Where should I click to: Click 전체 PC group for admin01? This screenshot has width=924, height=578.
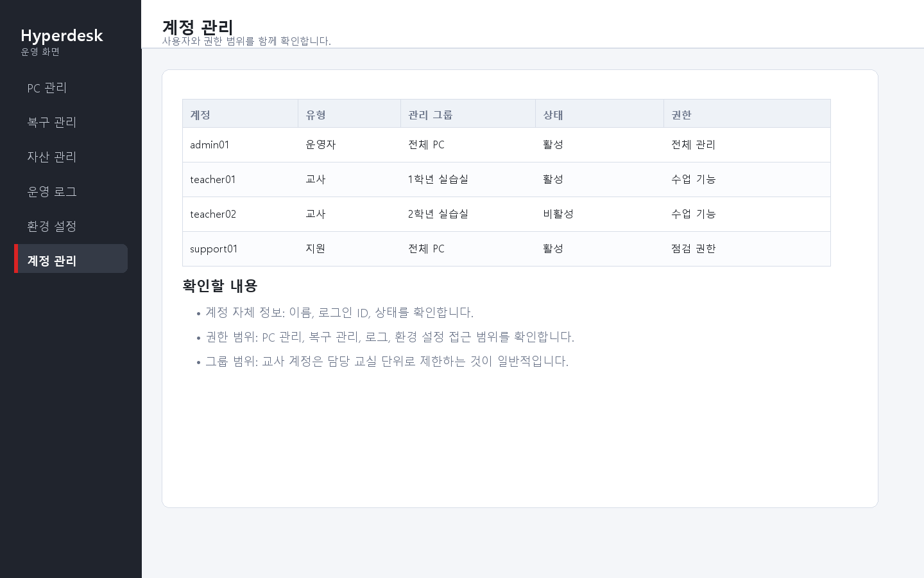click(x=468, y=145)
